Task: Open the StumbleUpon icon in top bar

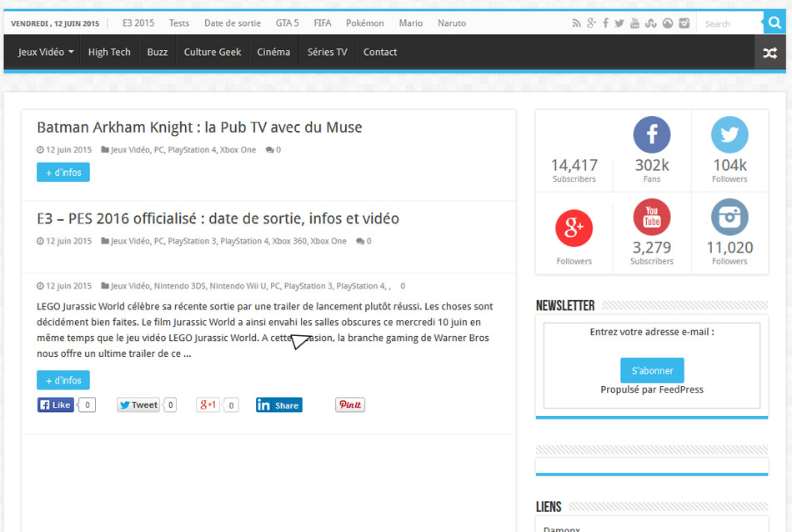Action: (x=651, y=23)
